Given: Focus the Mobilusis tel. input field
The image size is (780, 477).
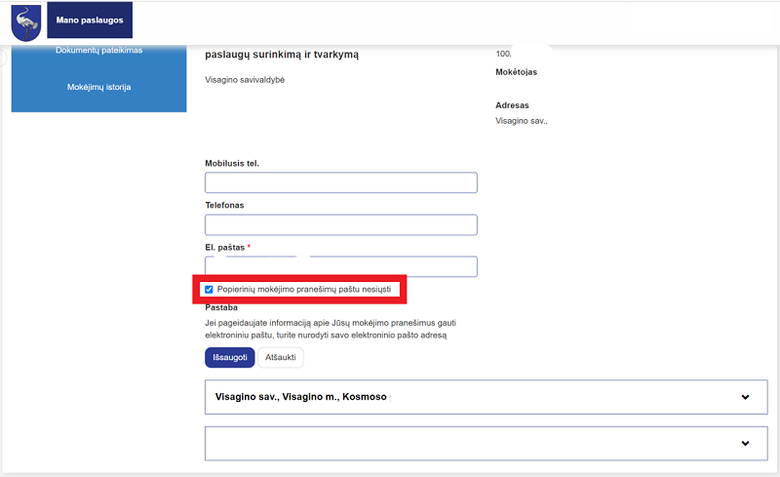Looking at the screenshot, I should [341, 183].
